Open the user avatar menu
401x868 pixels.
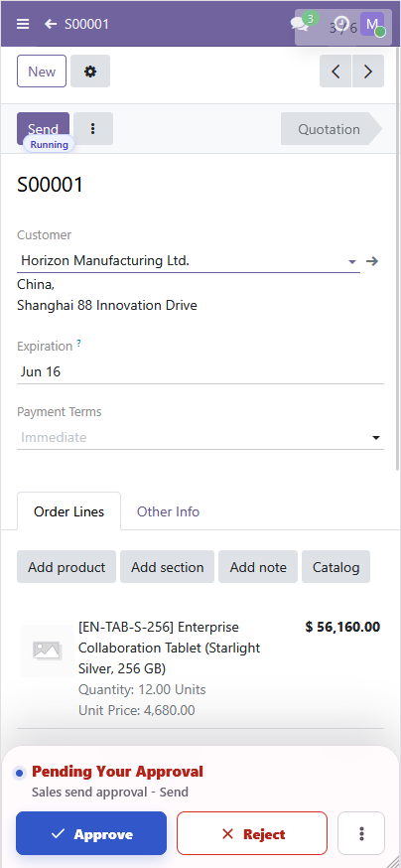(373, 24)
